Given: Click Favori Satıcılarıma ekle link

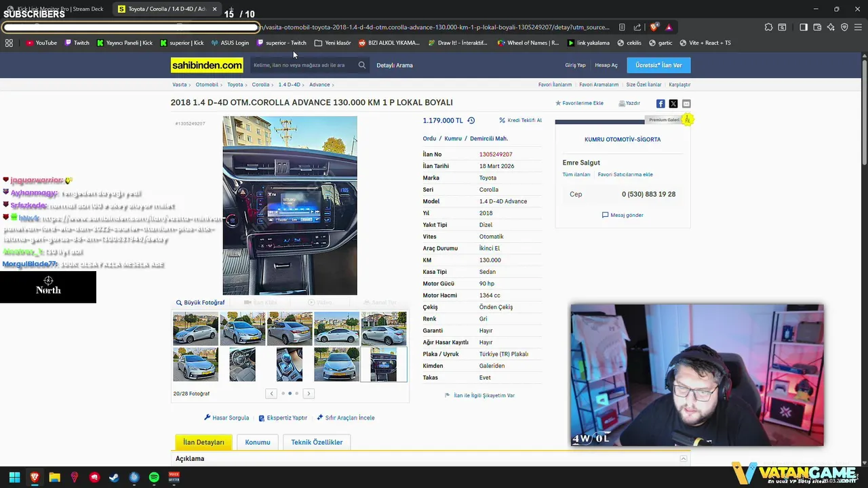Looking at the screenshot, I should [625, 174].
